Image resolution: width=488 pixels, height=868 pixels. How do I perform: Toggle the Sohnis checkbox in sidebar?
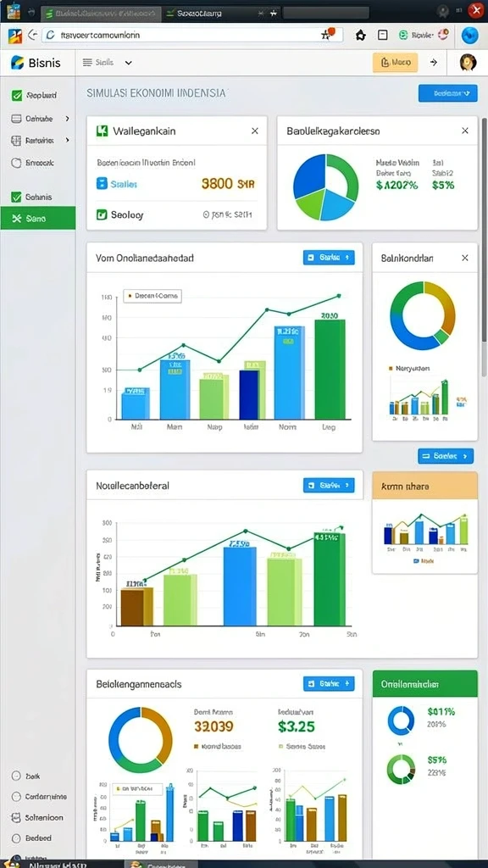17,197
